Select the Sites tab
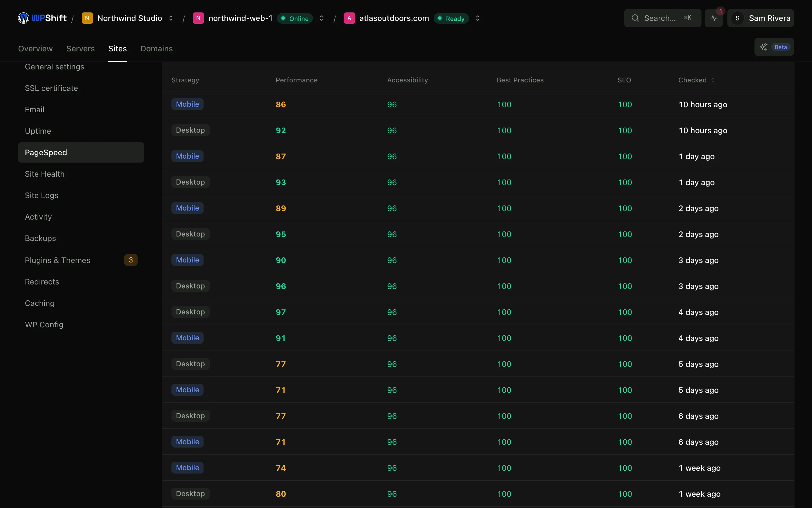This screenshot has height=508, width=812. [x=118, y=49]
